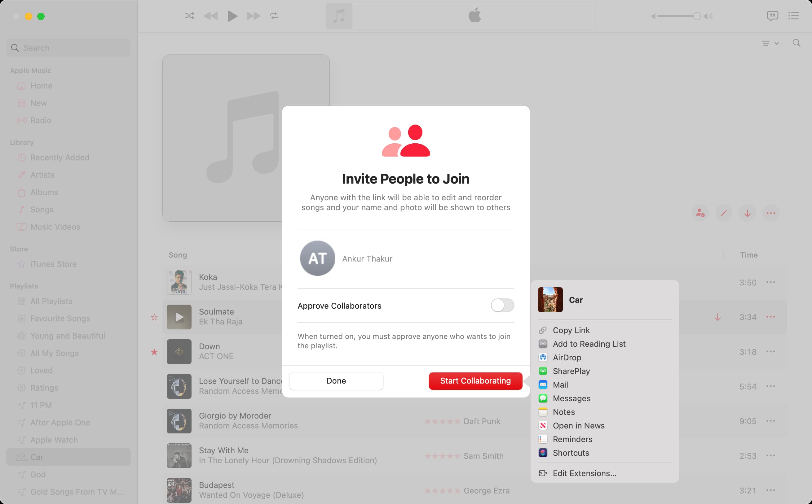The width and height of the screenshot is (812, 504).
Task: Expand the sort order dropdown
Action: click(771, 42)
